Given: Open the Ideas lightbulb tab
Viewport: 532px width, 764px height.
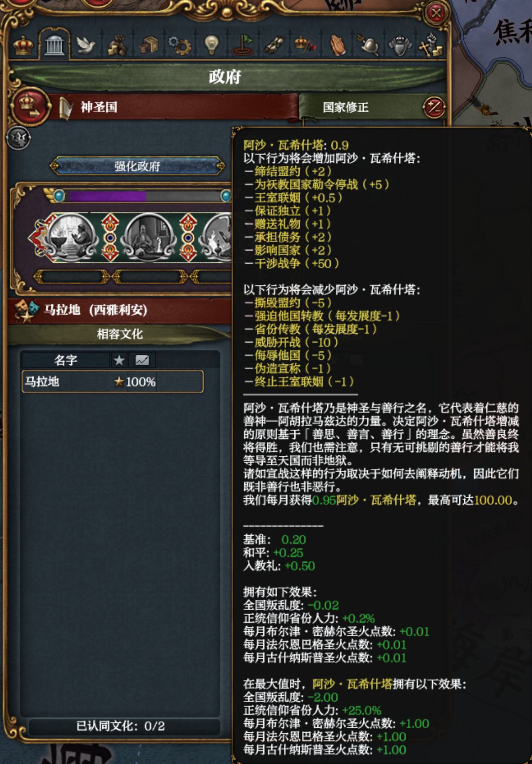Looking at the screenshot, I should (x=212, y=45).
